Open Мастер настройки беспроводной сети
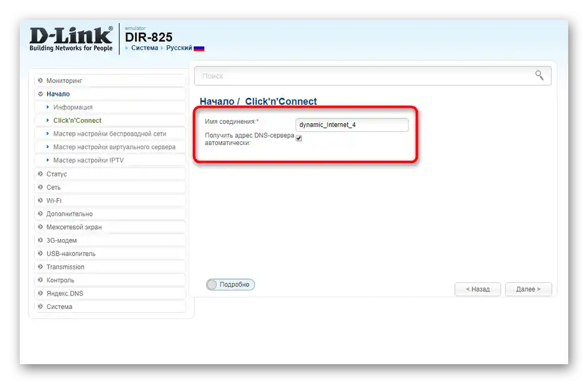Screen dimensions: 588x384 pos(110,134)
